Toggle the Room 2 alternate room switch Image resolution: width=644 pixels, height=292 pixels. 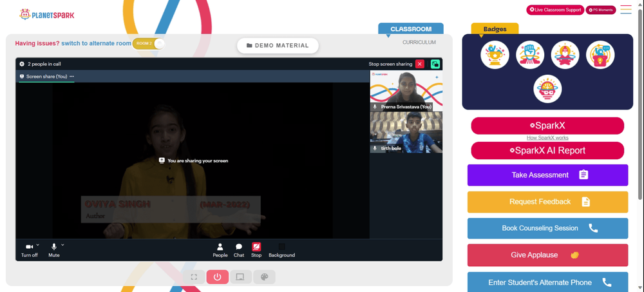pos(148,44)
